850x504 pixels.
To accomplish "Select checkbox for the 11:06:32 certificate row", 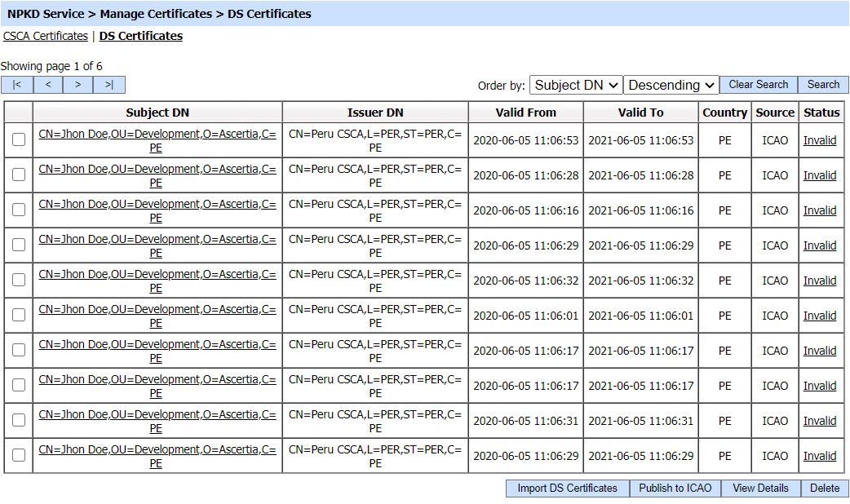I will (19, 280).
